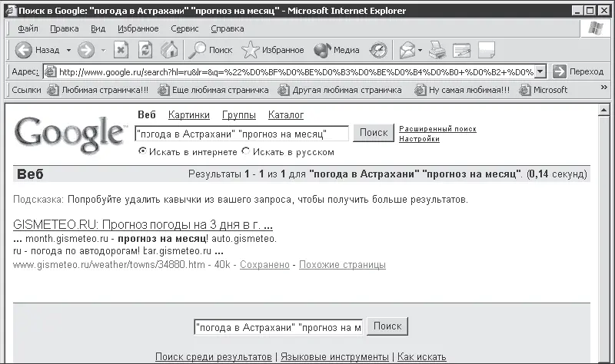Viewport: 615px width, 364px height.
Task: Open the Правка menu
Action: click(65, 28)
